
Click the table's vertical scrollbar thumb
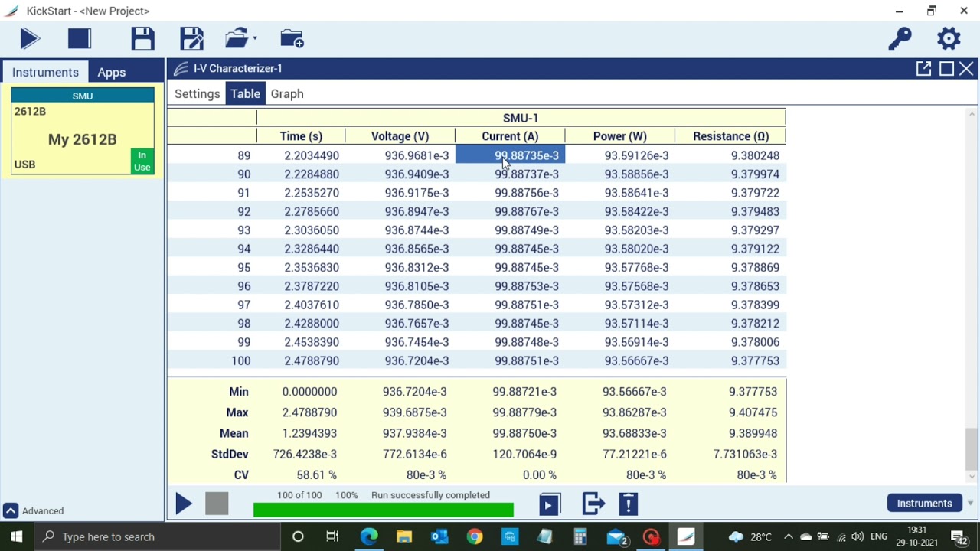coord(972,448)
